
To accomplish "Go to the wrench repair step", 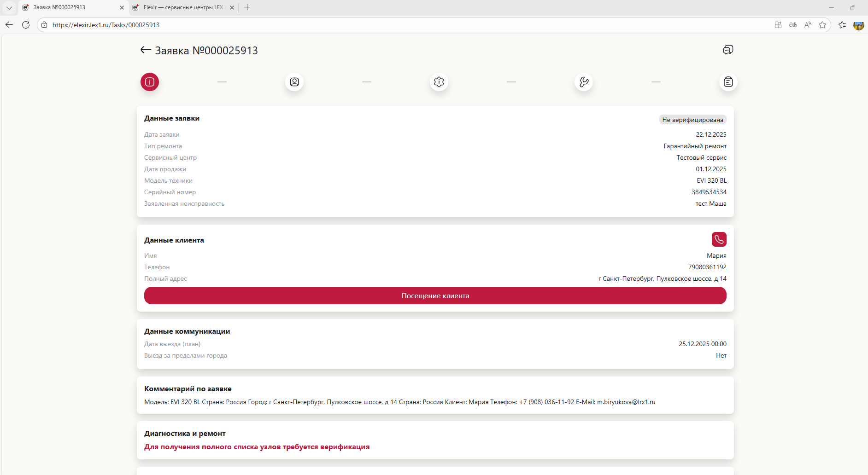I will click(x=584, y=82).
